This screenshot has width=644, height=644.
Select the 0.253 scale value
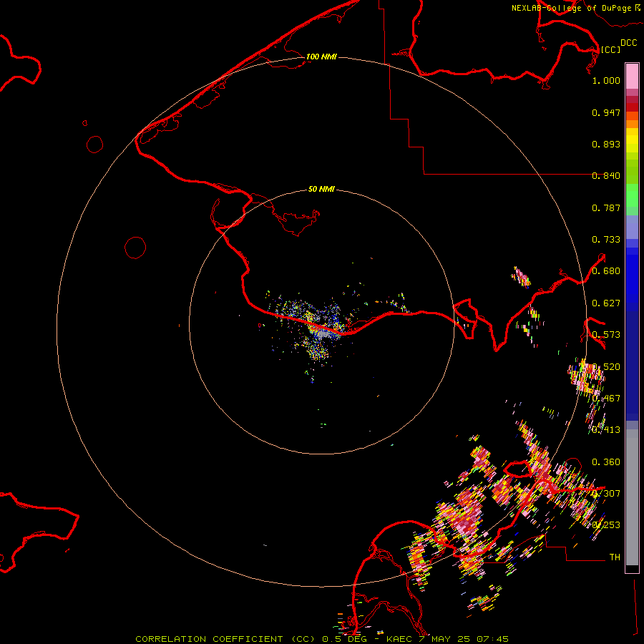[606, 525]
